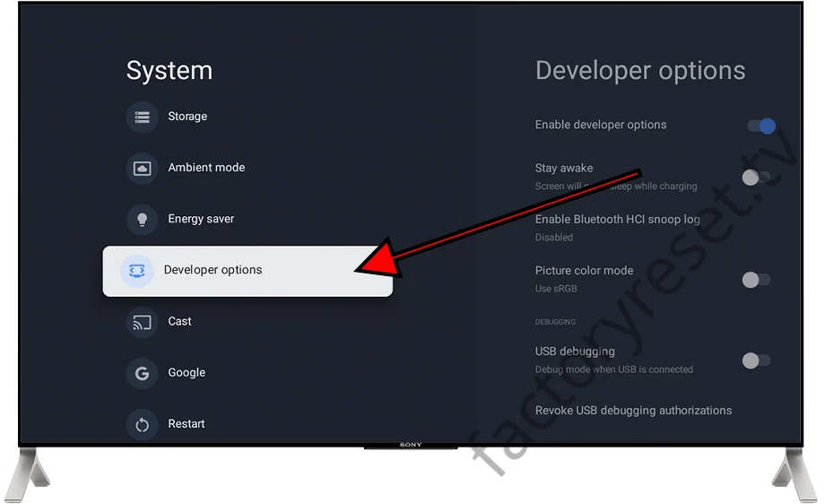
Task: Click the Energy saver lightbulb icon
Action: coord(142,219)
